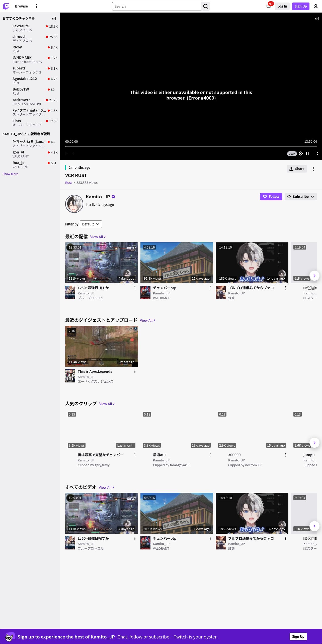Mute the video volume icon
322x644 pixels.
73,153
